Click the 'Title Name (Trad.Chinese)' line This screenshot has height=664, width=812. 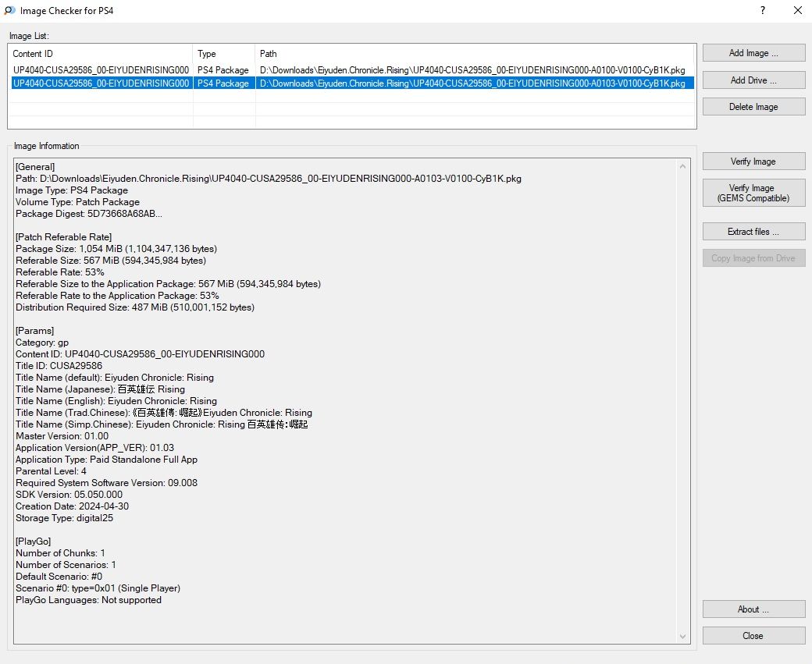(x=164, y=413)
